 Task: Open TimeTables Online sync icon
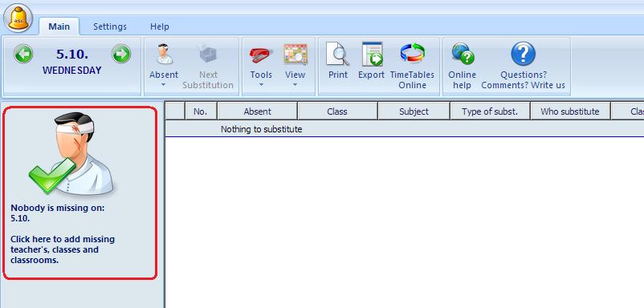[413, 54]
